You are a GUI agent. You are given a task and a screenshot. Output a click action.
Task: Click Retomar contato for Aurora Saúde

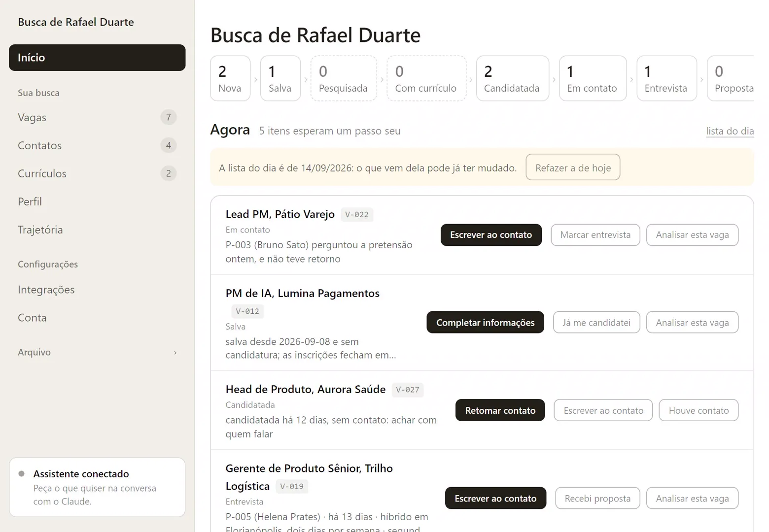tap(500, 410)
